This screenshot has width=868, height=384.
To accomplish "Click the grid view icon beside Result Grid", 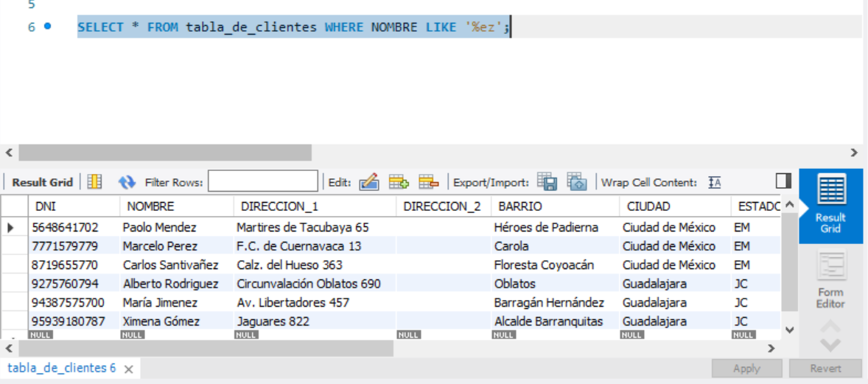I will (94, 182).
